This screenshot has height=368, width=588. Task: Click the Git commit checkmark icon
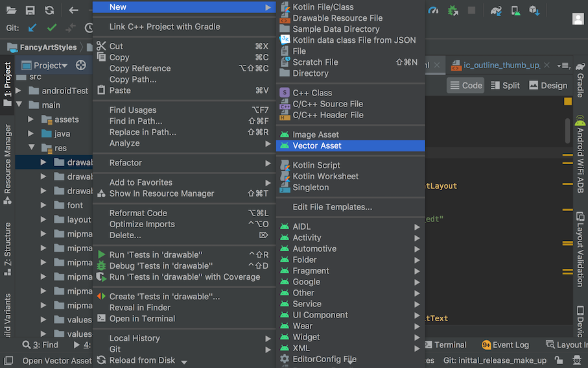click(52, 27)
